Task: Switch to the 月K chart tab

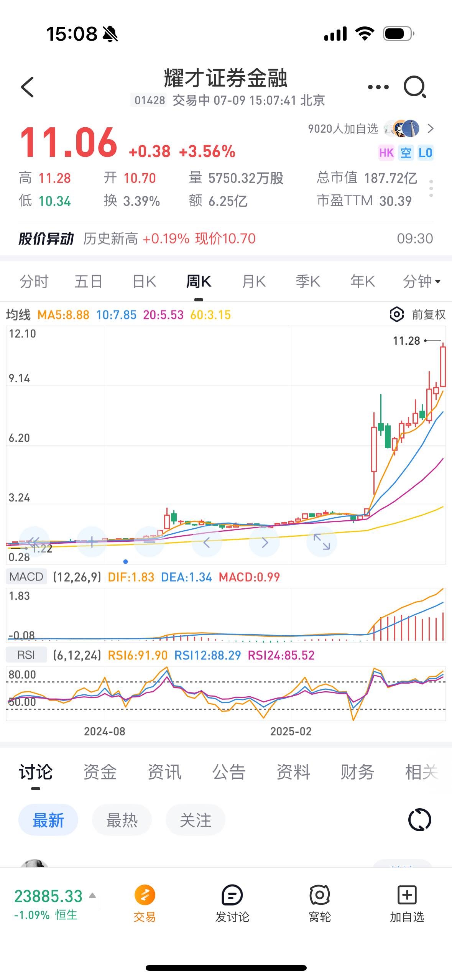Action: [x=253, y=281]
